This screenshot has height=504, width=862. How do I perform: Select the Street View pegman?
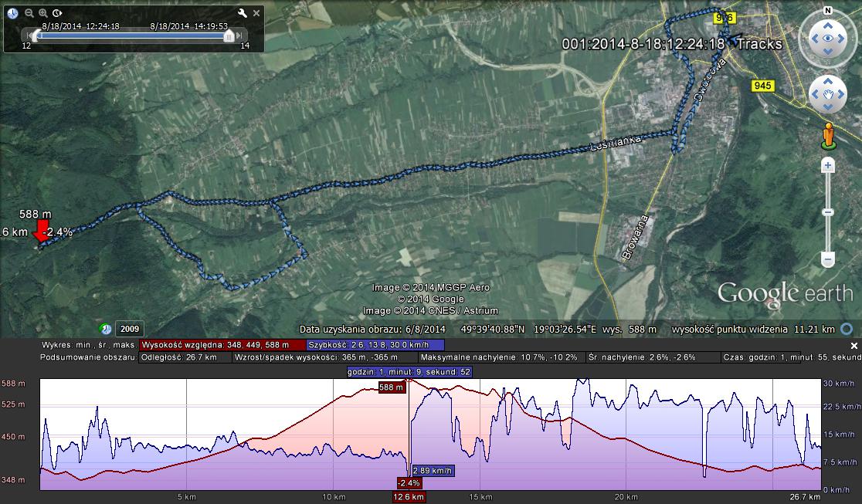point(828,135)
